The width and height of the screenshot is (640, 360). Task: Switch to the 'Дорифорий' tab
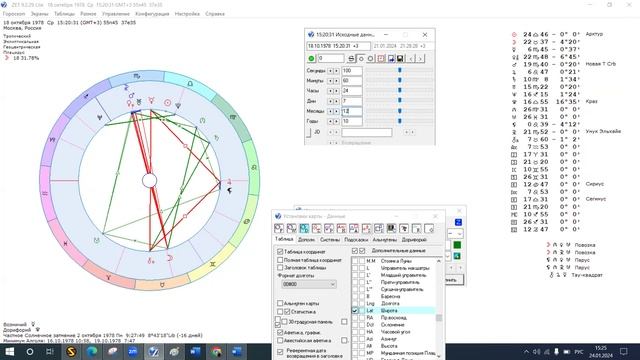414,240
